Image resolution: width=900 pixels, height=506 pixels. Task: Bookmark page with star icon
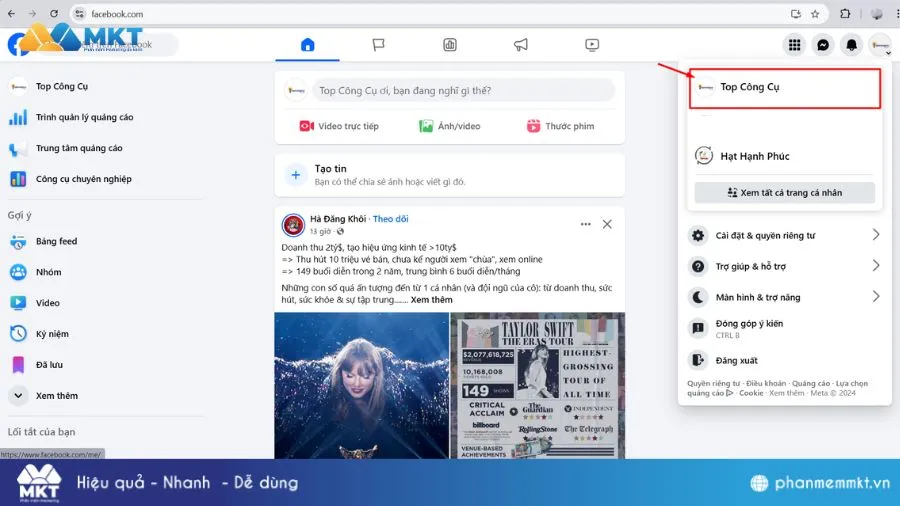tap(815, 14)
